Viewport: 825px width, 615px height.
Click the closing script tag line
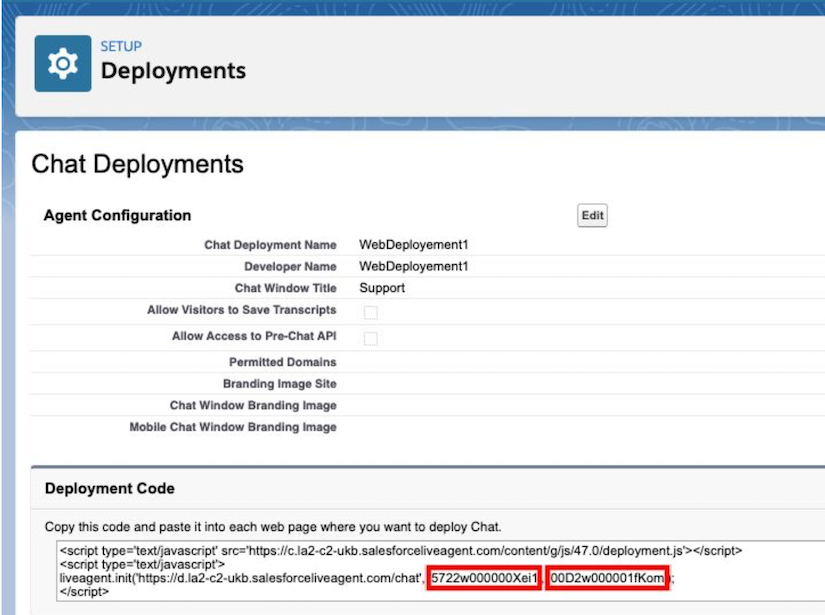tap(84, 591)
